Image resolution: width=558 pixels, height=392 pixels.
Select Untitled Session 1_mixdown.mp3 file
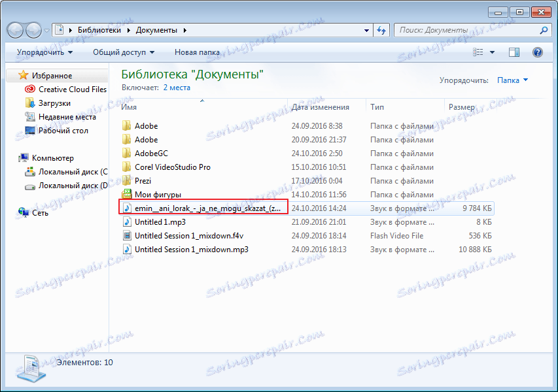192,250
